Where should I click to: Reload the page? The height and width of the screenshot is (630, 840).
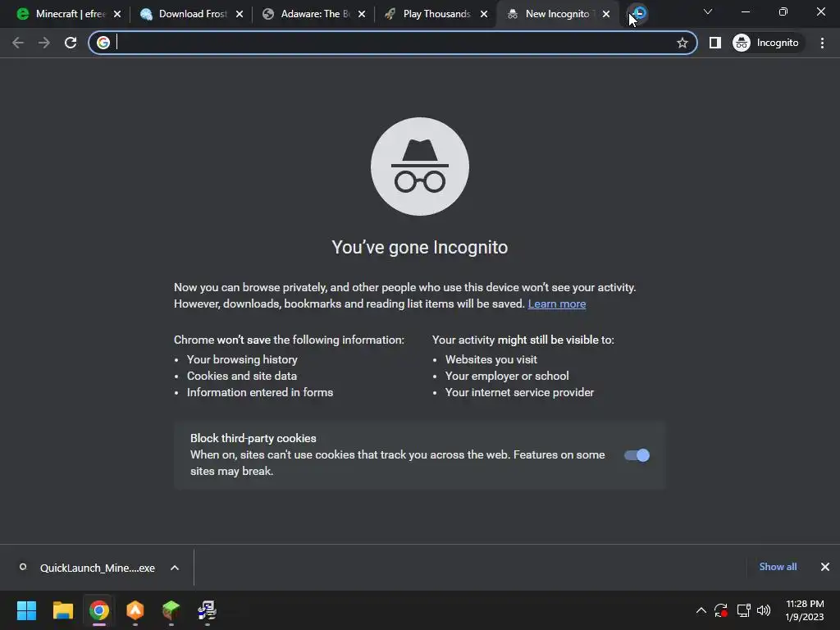point(71,43)
